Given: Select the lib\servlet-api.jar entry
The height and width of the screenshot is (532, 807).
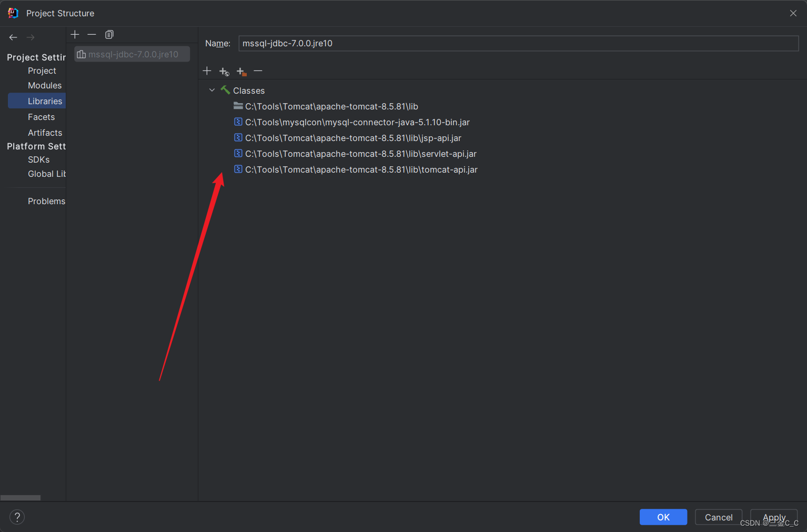Looking at the screenshot, I should point(361,154).
